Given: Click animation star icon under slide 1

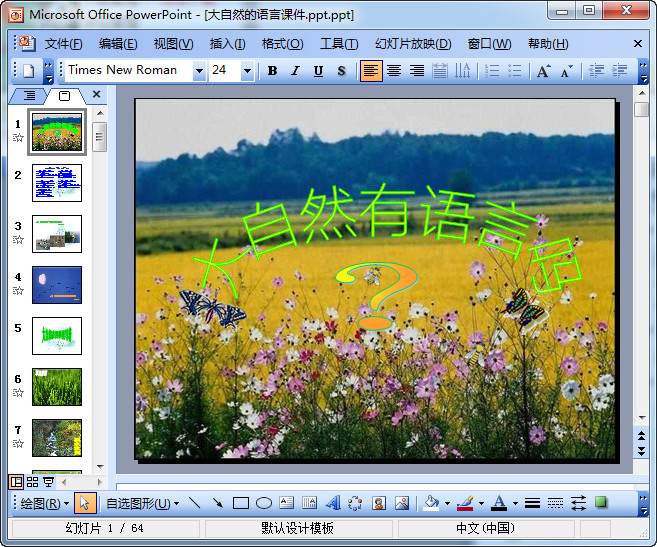Looking at the screenshot, I should click(x=18, y=137).
